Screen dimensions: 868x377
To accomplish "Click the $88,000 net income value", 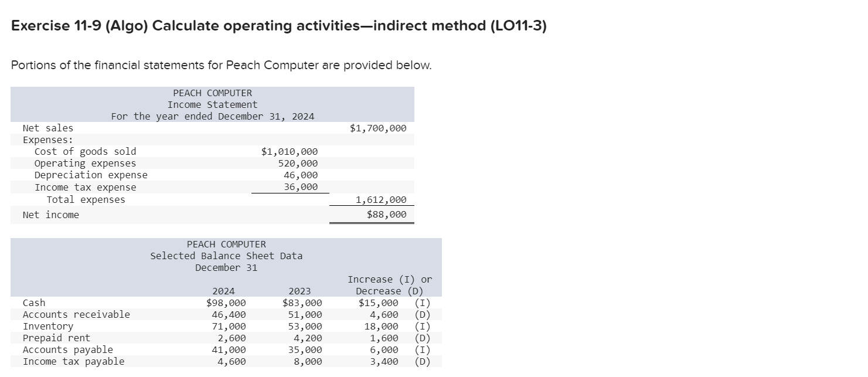I will coord(387,215).
